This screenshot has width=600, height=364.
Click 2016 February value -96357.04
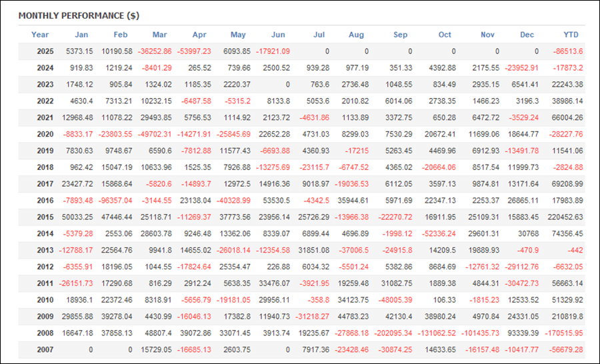click(x=115, y=201)
